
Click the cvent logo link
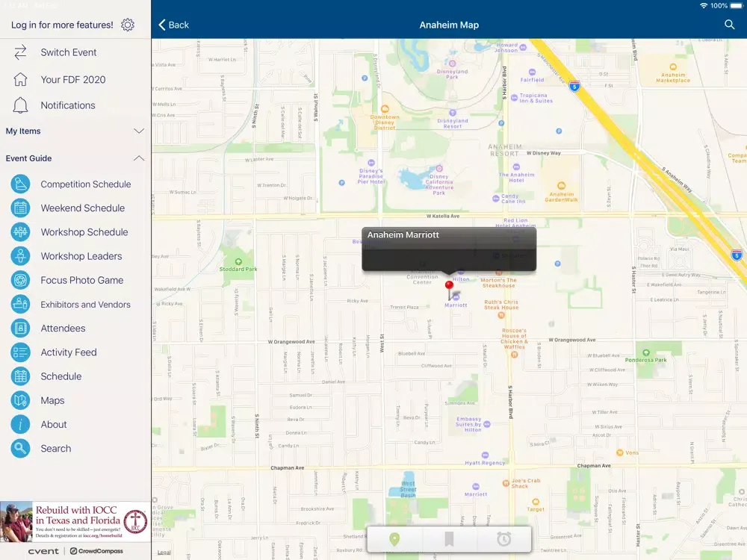[43, 551]
